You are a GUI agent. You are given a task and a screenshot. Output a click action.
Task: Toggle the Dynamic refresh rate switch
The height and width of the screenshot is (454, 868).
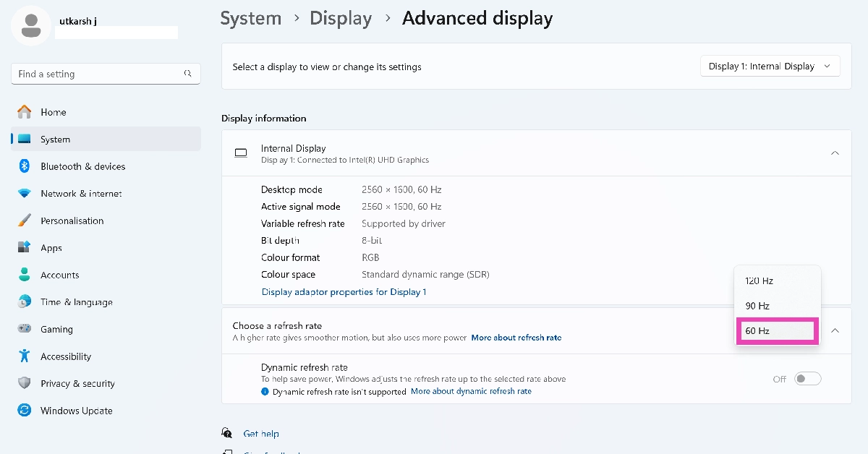(x=807, y=379)
